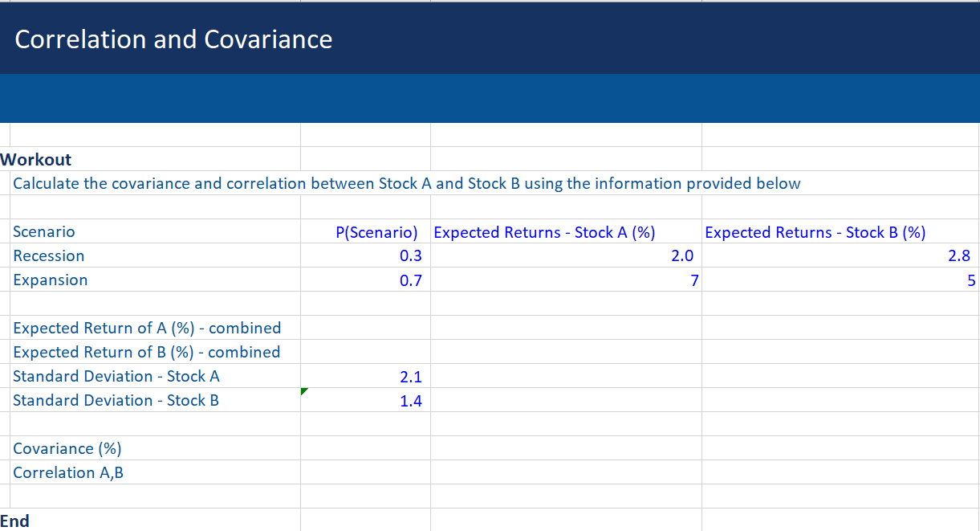Screen dimensions: 980x531
Task: Click the title Correlation and Covariance
Action: coord(173,39)
